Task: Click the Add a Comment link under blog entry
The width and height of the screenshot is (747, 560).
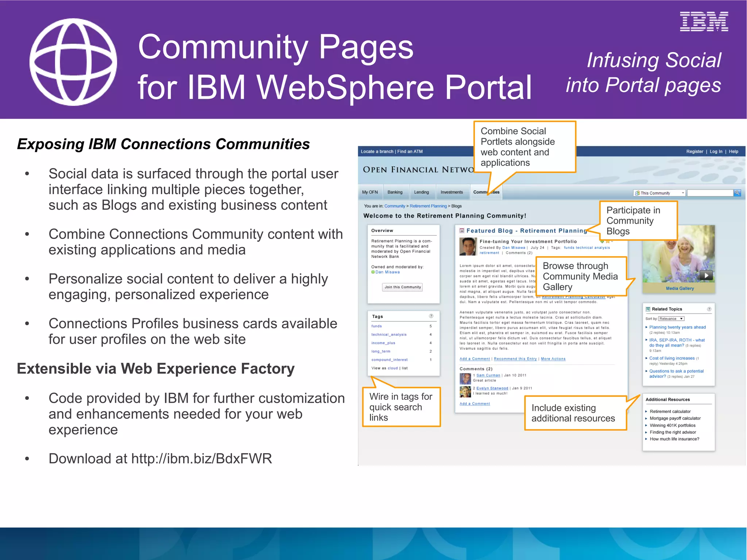Action: coord(475,359)
